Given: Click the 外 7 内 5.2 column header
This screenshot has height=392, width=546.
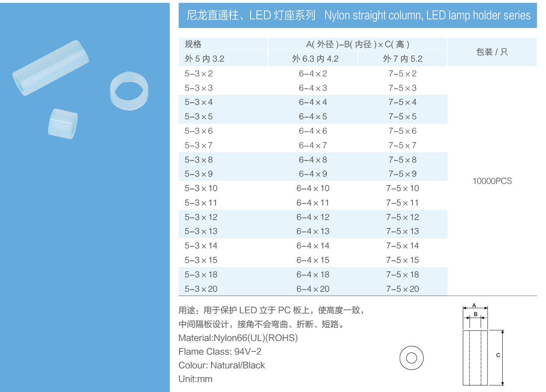Looking at the screenshot, I should [402, 59].
